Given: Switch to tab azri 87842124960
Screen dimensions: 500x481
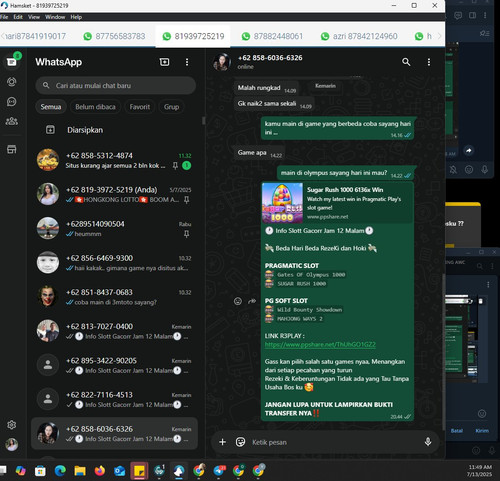Looking at the screenshot, I should (x=359, y=36).
